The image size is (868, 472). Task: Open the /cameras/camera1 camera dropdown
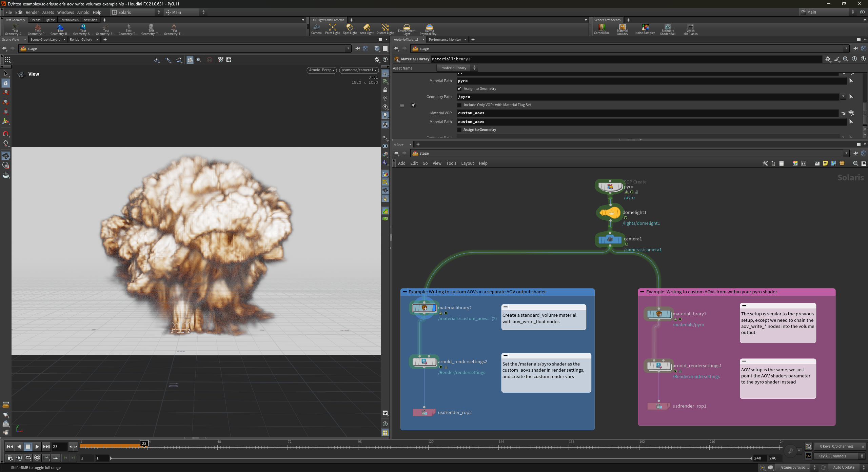point(359,70)
